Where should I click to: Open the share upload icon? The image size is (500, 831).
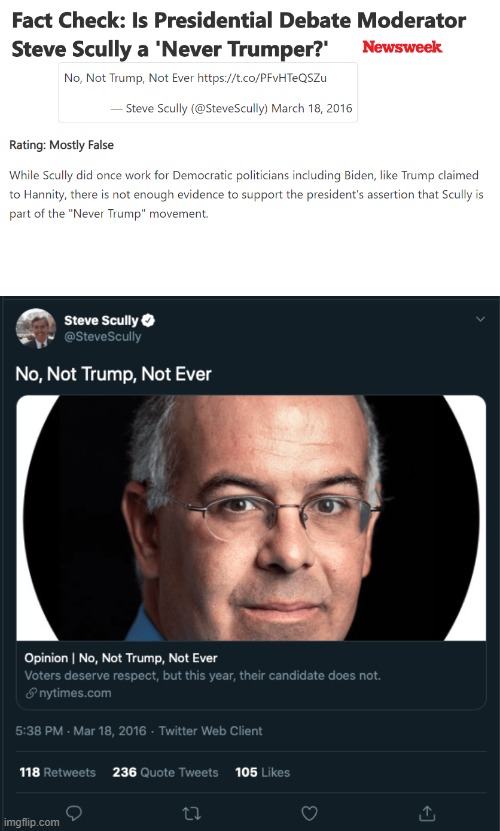pyautogui.click(x=427, y=812)
